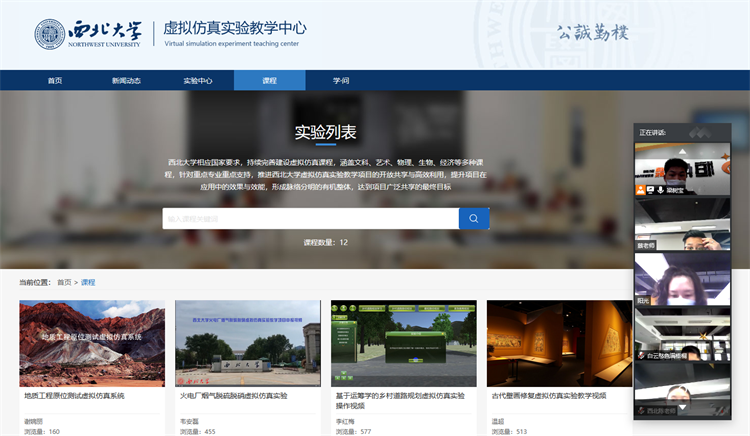Switch to the 实验中心 tab
750x436 pixels.
[x=198, y=80]
